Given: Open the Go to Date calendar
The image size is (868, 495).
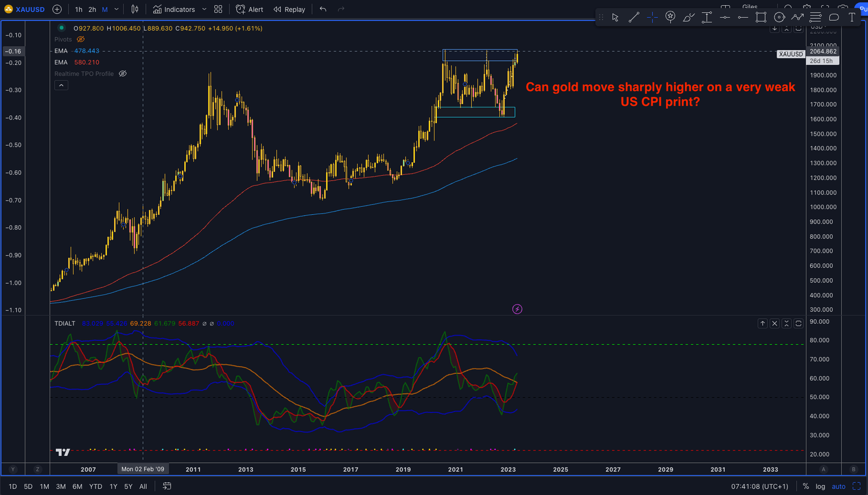Looking at the screenshot, I should [x=167, y=486].
